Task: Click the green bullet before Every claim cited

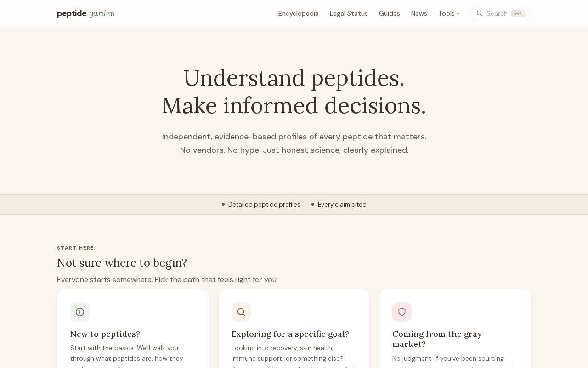Action: pyautogui.click(x=313, y=204)
